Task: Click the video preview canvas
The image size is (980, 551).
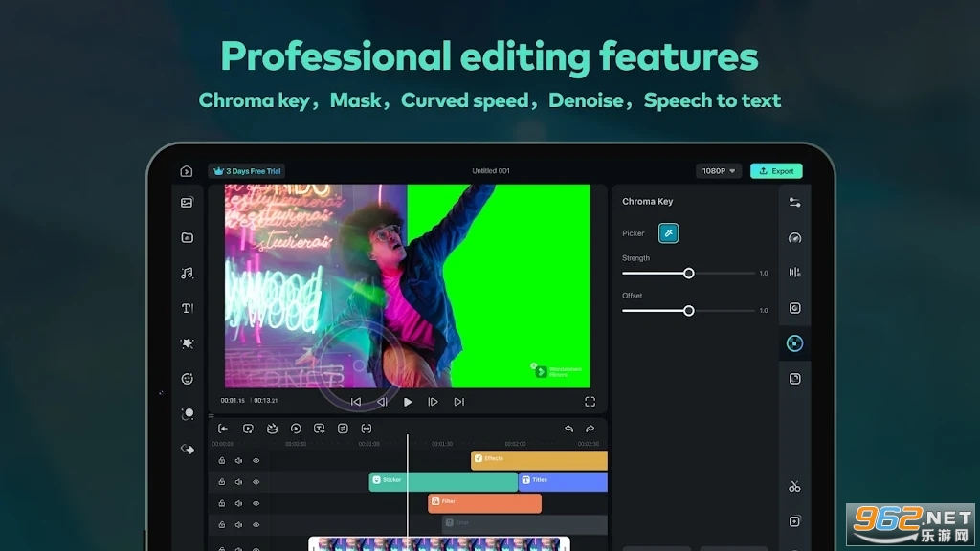Action: pyautogui.click(x=408, y=285)
